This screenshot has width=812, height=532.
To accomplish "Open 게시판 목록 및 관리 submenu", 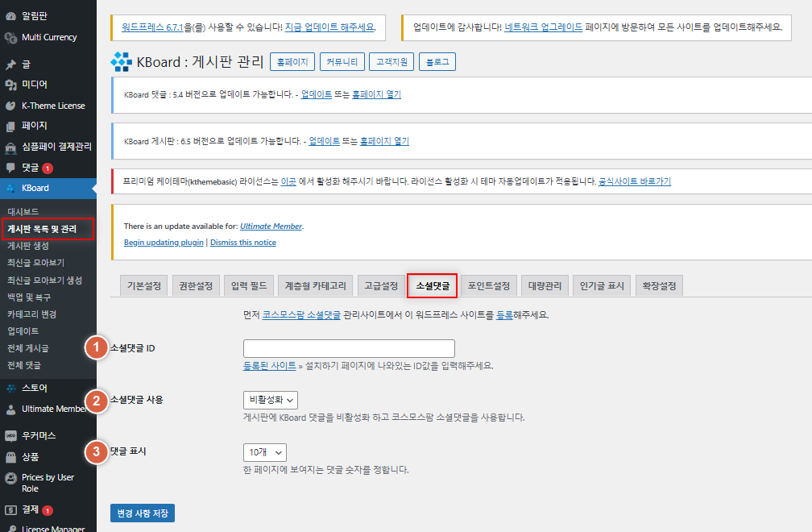I will pyautogui.click(x=41, y=229).
